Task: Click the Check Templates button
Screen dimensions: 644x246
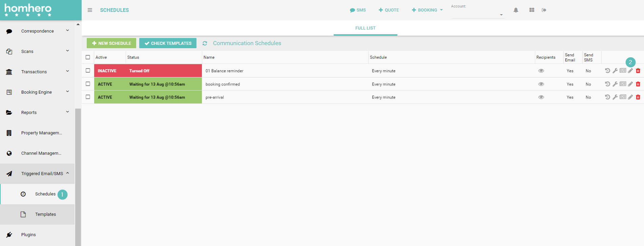Action: click(168, 43)
